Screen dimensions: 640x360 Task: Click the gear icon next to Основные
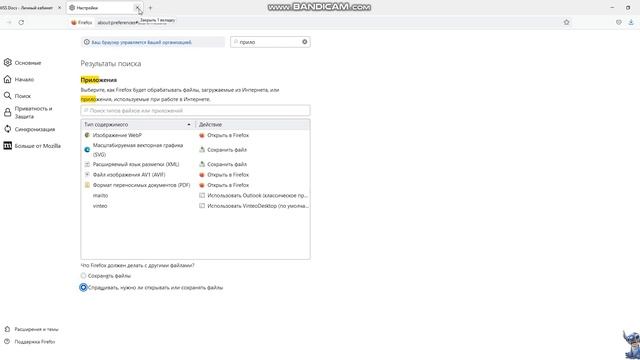pyautogui.click(x=7, y=62)
